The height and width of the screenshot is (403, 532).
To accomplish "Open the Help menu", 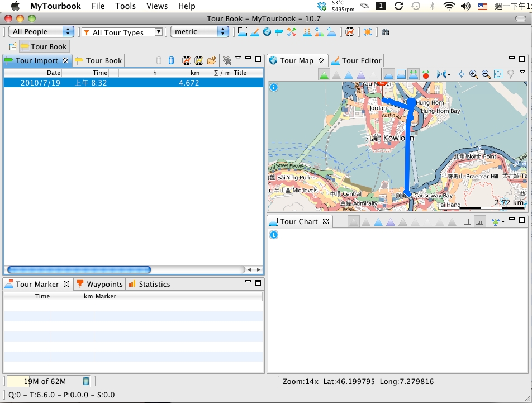I will [187, 6].
